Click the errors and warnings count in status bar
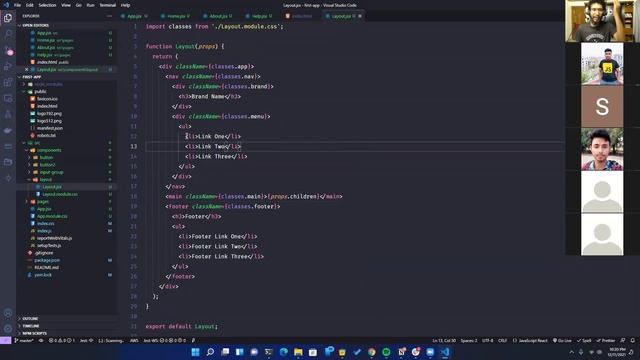Viewport: 640px width, 360px height. click(61, 340)
